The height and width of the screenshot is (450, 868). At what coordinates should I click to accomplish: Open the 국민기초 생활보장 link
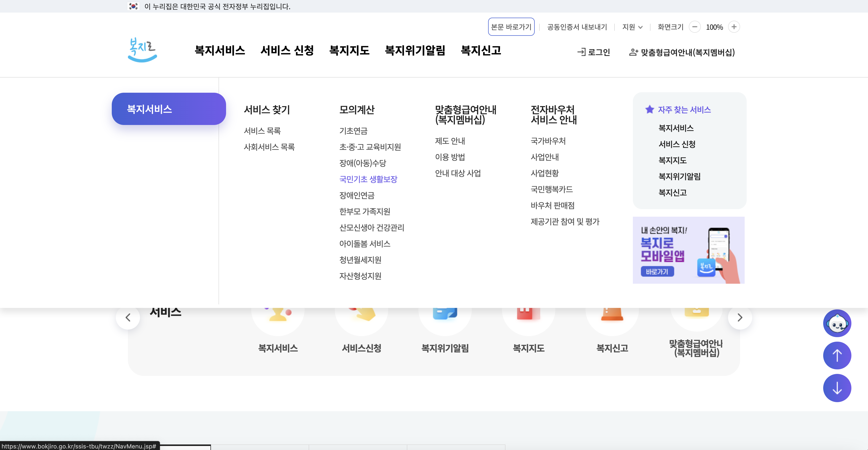click(x=368, y=179)
